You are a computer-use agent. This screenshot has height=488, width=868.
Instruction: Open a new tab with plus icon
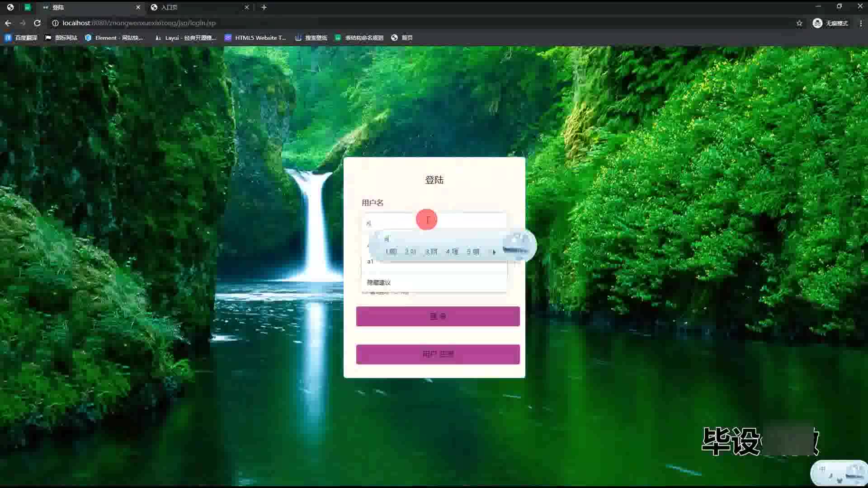point(264,7)
